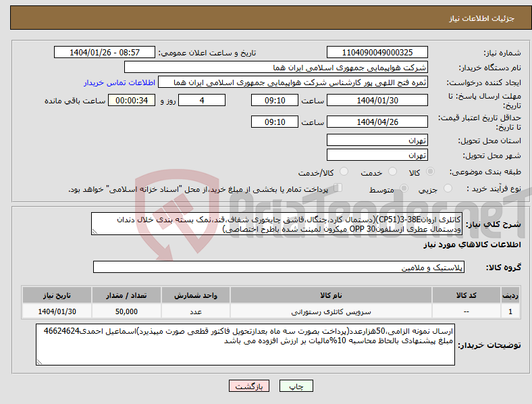Image resolution: width=532 pixels, height=404 pixels.
Task: Click the buyer organization name field
Action: [276, 67]
